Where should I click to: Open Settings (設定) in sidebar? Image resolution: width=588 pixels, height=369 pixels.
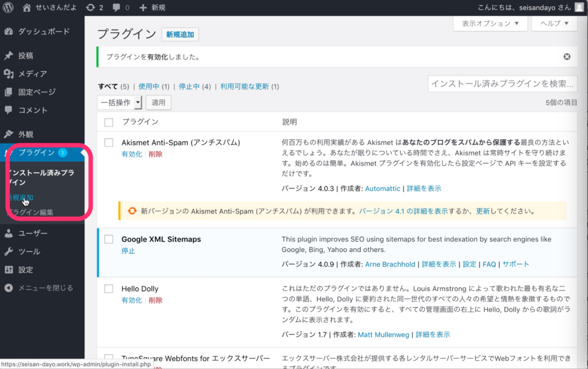(26, 270)
